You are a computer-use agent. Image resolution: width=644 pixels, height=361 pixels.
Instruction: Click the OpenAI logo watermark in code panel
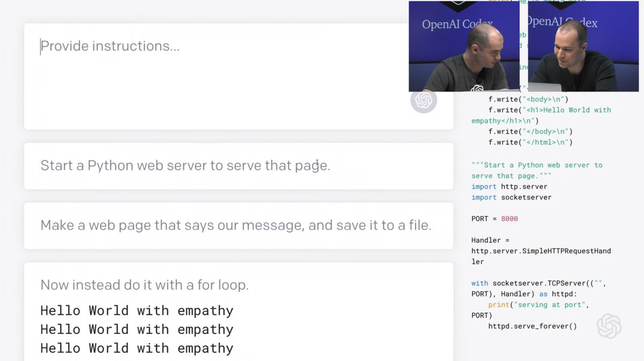pyautogui.click(x=609, y=326)
